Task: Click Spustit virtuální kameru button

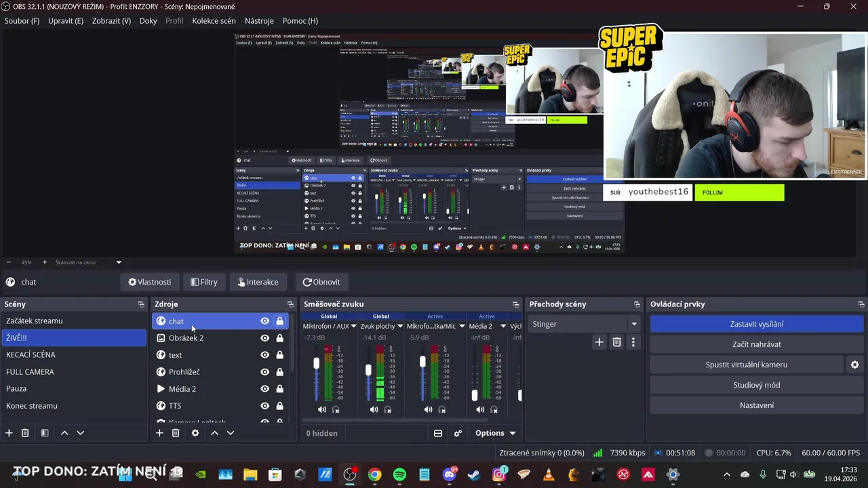Action: (747, 365)
